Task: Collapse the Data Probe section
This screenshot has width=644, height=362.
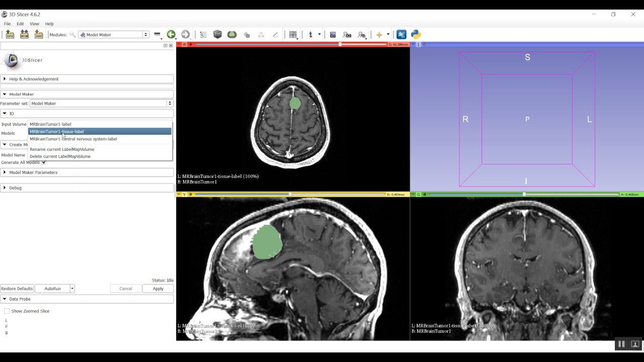Action: click(87, 299)
